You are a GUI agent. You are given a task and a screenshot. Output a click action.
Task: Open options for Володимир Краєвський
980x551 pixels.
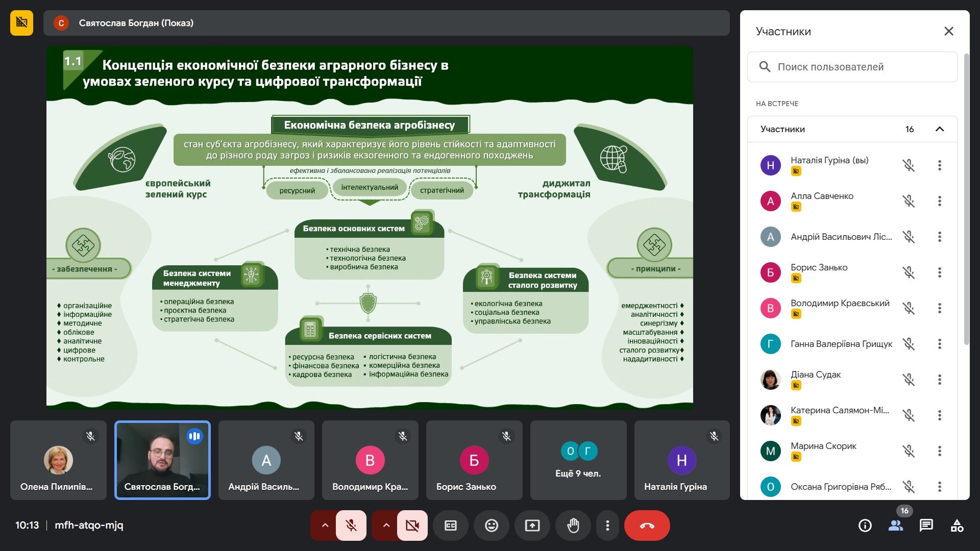click(940, 308)
